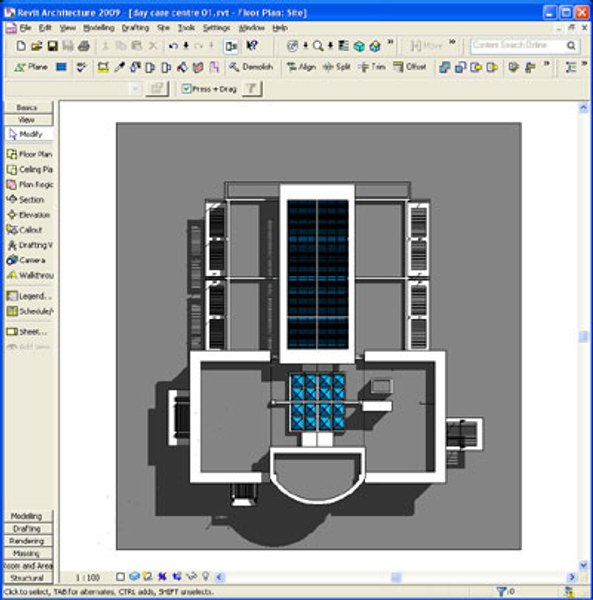Open the Edit menu

45,28
